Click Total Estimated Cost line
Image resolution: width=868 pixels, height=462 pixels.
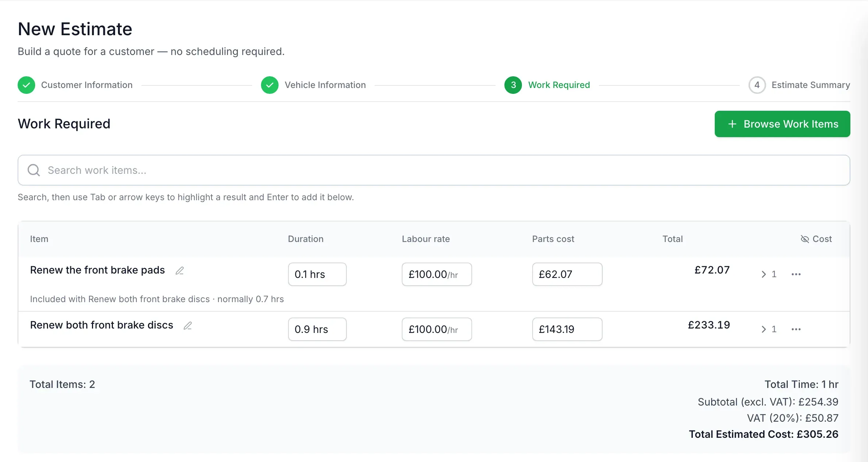pos(764,434)
